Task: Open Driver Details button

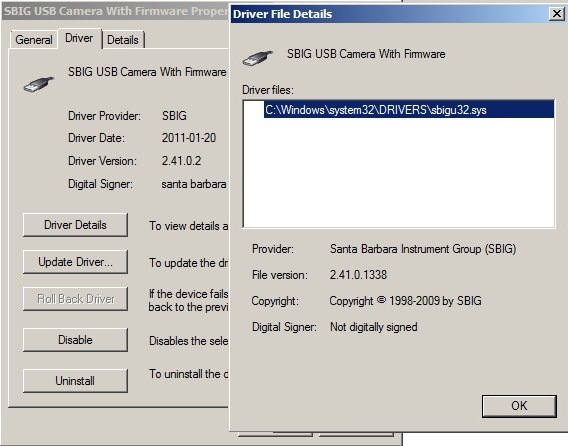Action: point(75,225)
